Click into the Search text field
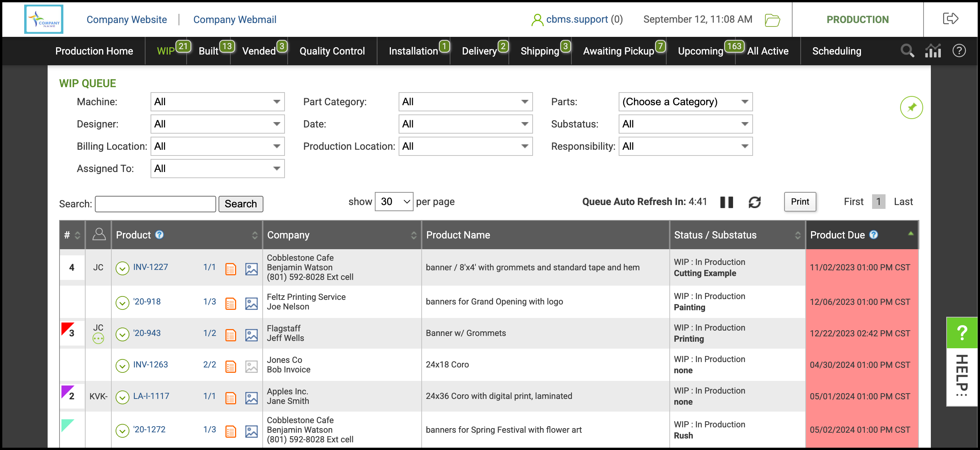 tap(156, 204)
